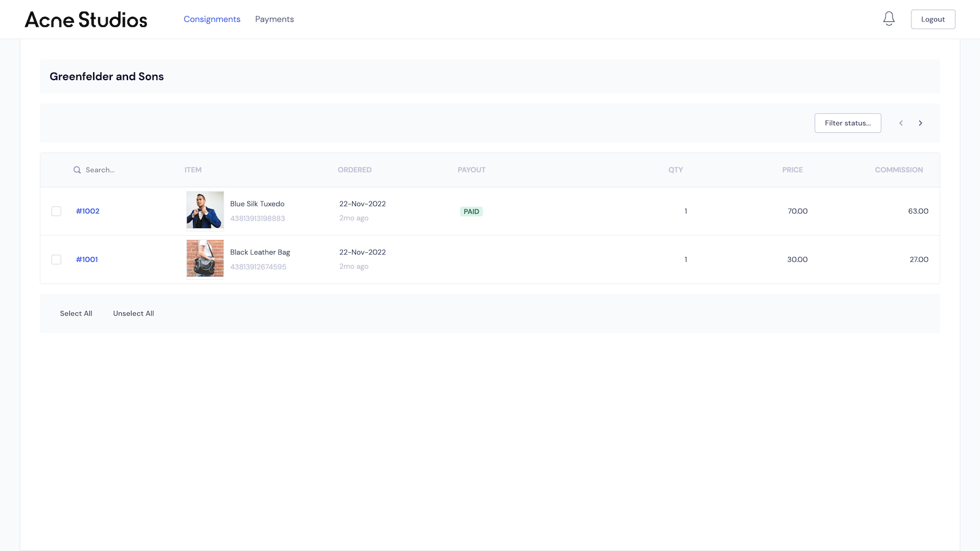Check the checkbox for order #1001
This screenshot has height=551, width=980.
coord(56,260)
